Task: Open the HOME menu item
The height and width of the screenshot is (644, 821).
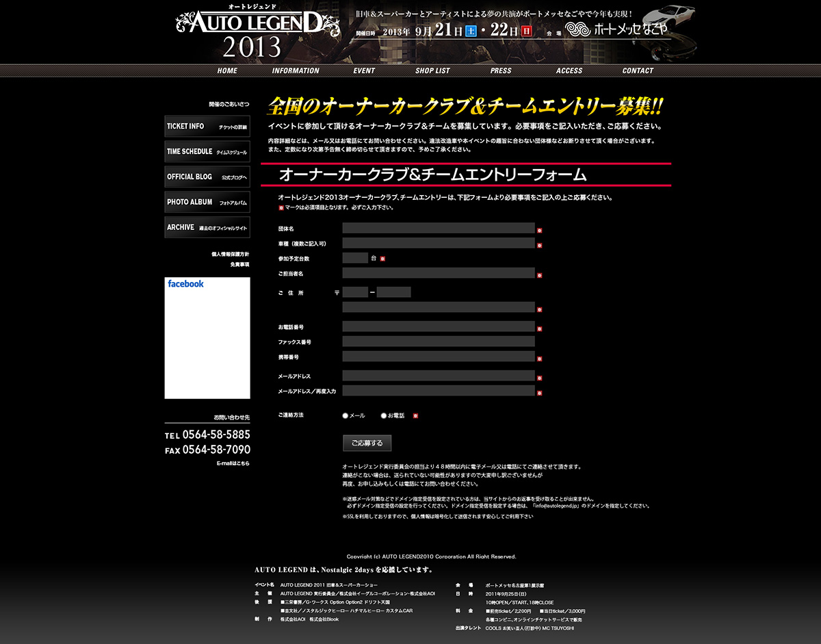Action: pos(227,70)
